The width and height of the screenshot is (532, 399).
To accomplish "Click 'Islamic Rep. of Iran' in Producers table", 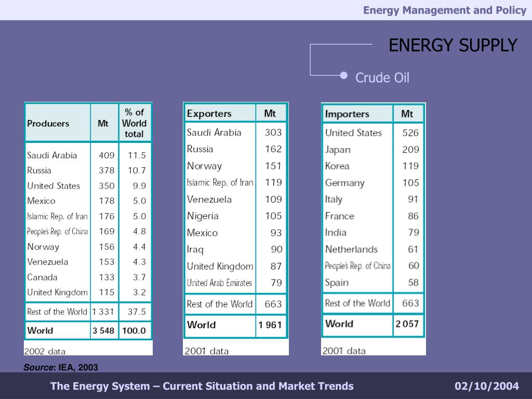I will [57, 216].
